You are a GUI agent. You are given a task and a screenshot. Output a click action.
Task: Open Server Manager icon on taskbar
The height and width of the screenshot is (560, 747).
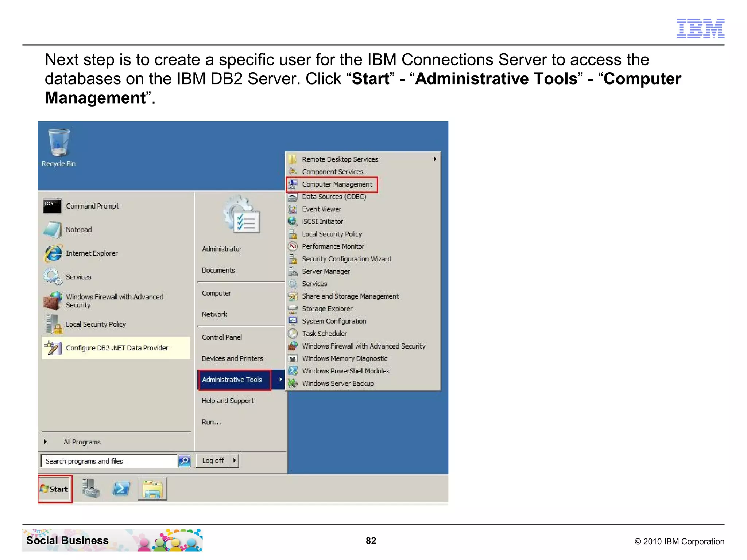pyautogui.click(x=90, y=489)
